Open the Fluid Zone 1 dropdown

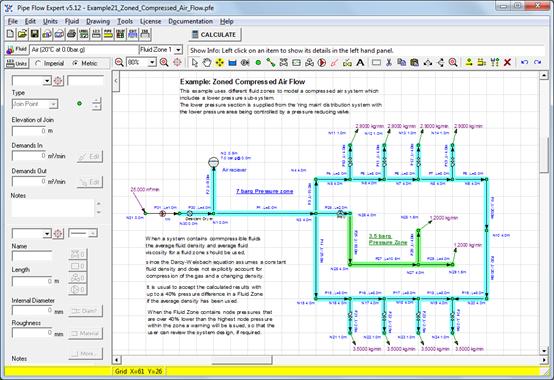[x=161, y=50]
